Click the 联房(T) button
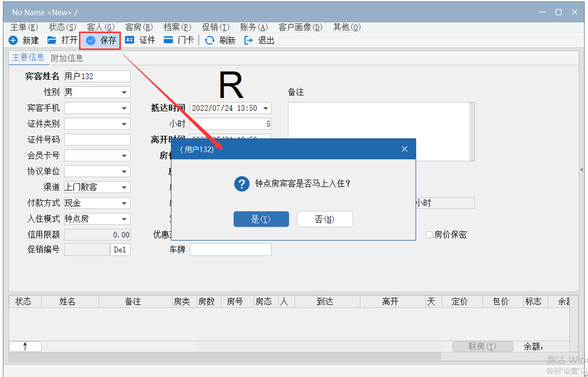 [483, 346]
